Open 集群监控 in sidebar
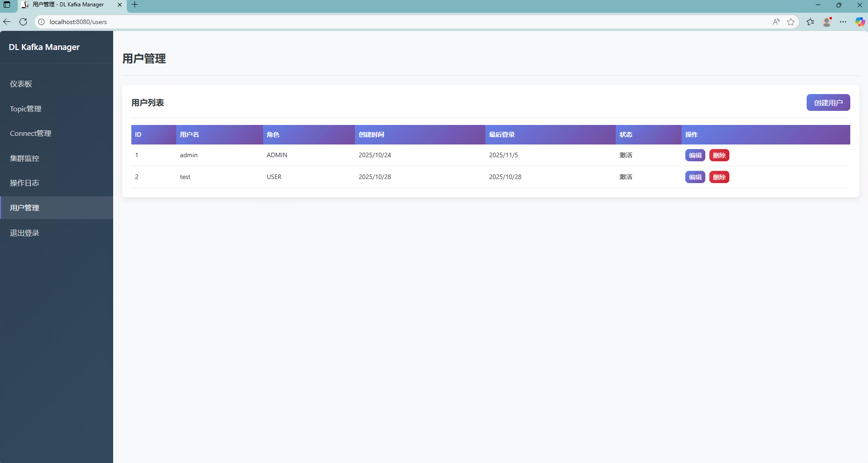The height and width of the screenshot is (463, 868). point(56,158)
